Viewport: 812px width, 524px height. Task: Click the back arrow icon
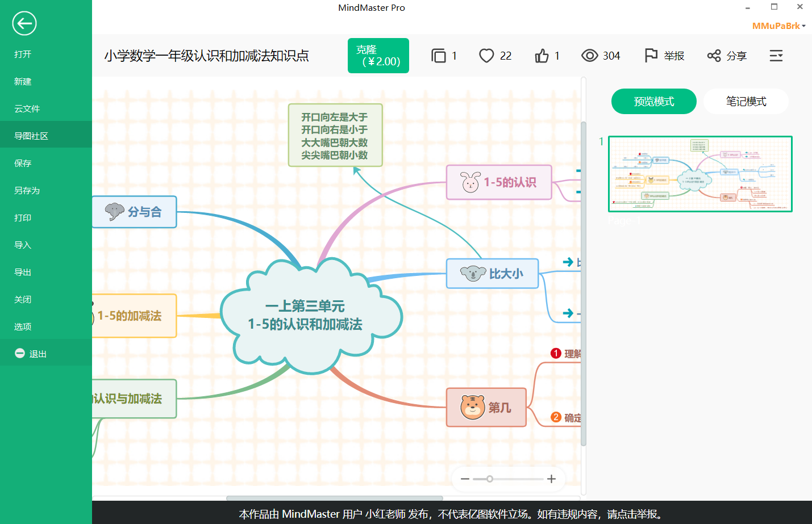pyautogui.click(x=24, y=23)
